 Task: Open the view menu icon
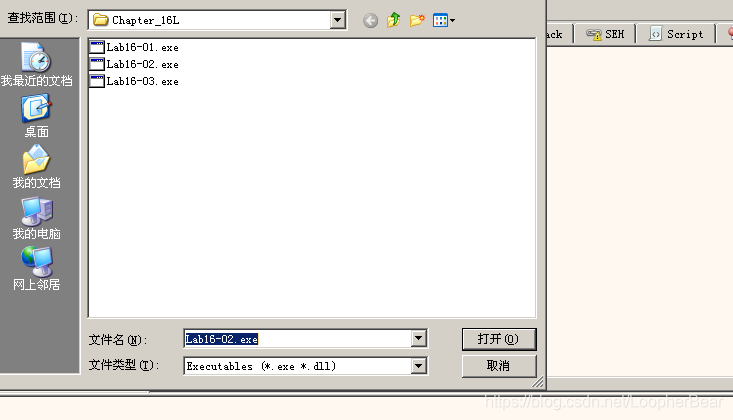440,21
